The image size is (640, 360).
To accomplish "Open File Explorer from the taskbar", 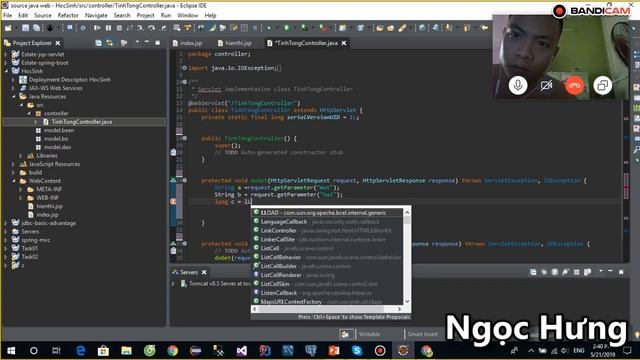I will 126,351.
